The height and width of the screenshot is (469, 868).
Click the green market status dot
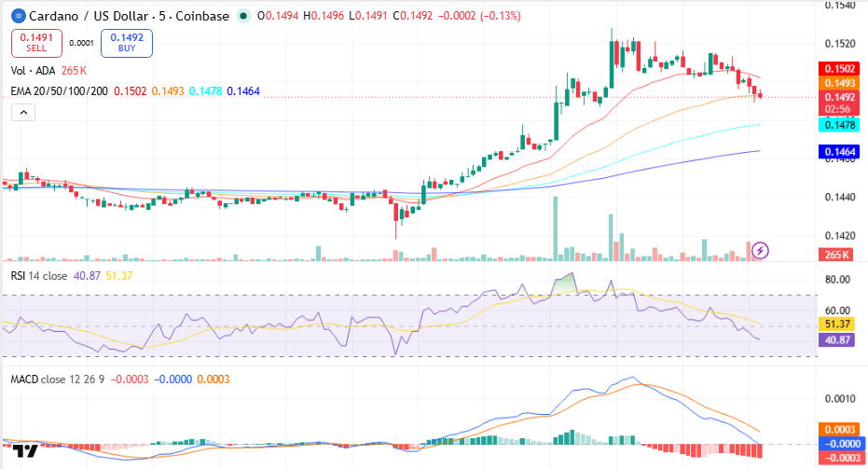point(243,16)
